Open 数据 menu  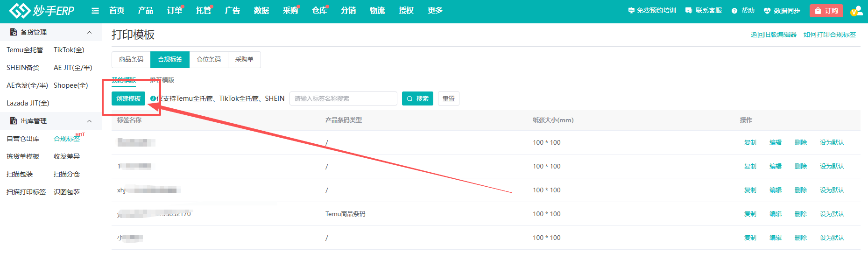(x=261, y=10)
